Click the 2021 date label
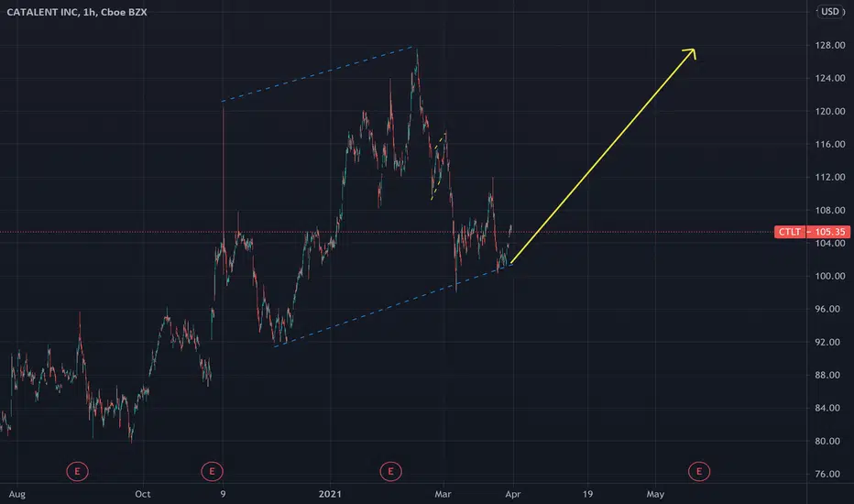The height and width of the screenshot is (504, 854). [x=330, y=494]
